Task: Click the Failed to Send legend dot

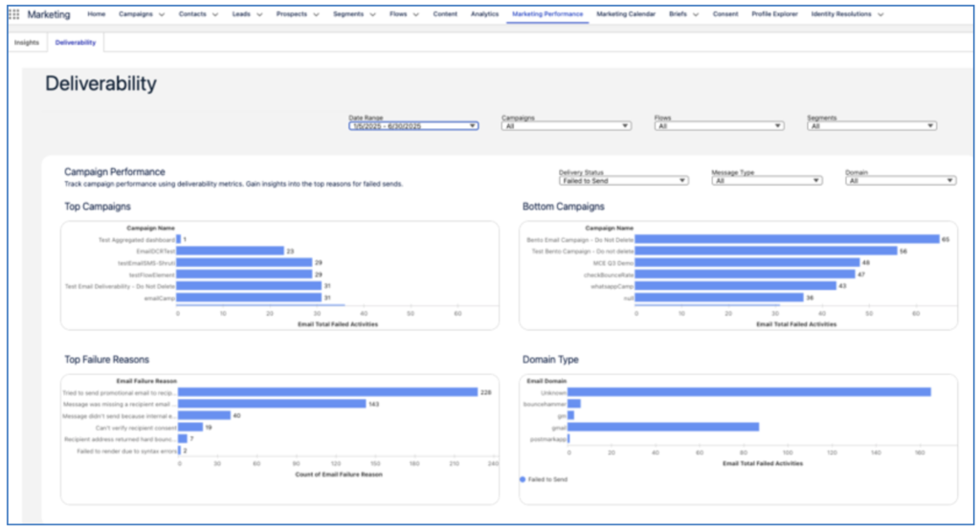Action: coord(522,479)
